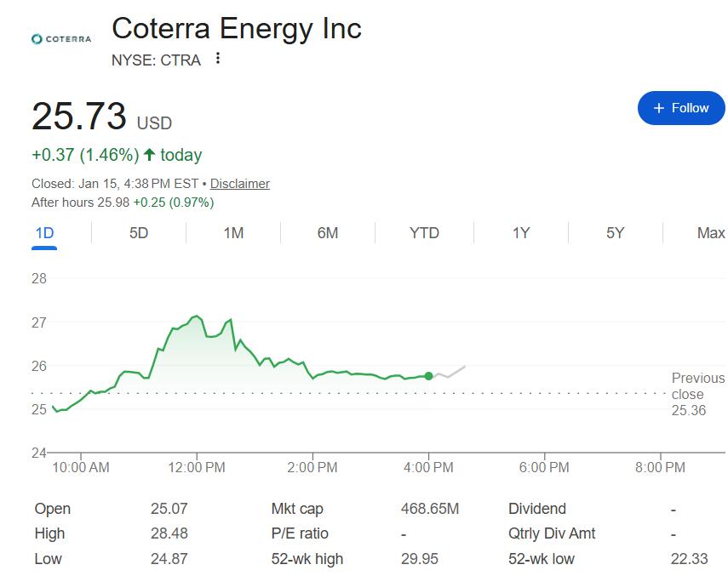The image size is (728, 576).
Task: Click the green closing price dot
Action: pos(428,376)
